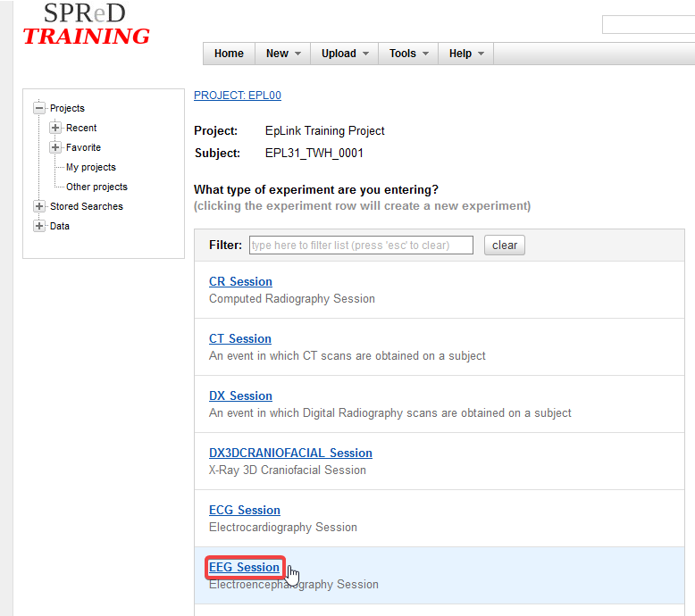Screen dimensions: 695x616
Task: Go to the Home menu item
Action: click(229, 54)
